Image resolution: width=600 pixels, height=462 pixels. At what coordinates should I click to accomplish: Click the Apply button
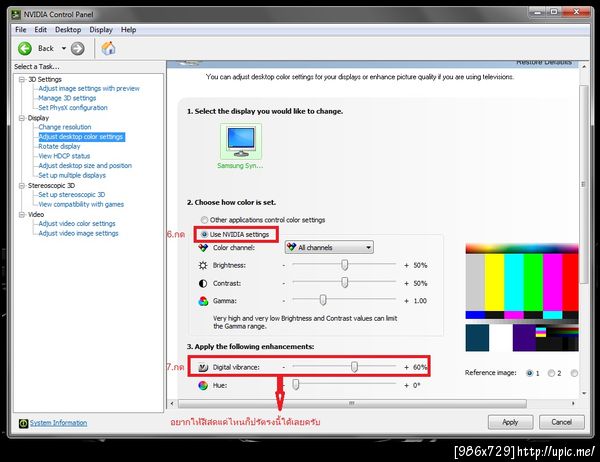[510, 422]
